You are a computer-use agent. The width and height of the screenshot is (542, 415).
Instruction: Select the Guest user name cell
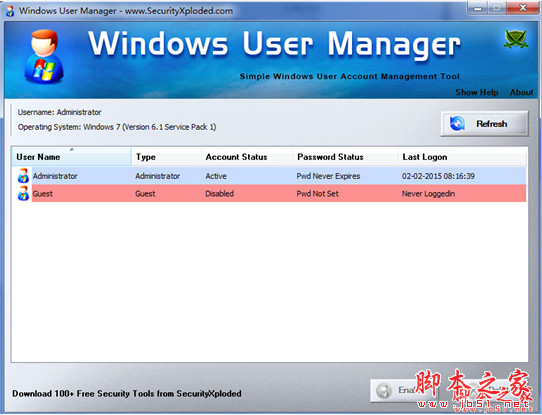point(43,194)
